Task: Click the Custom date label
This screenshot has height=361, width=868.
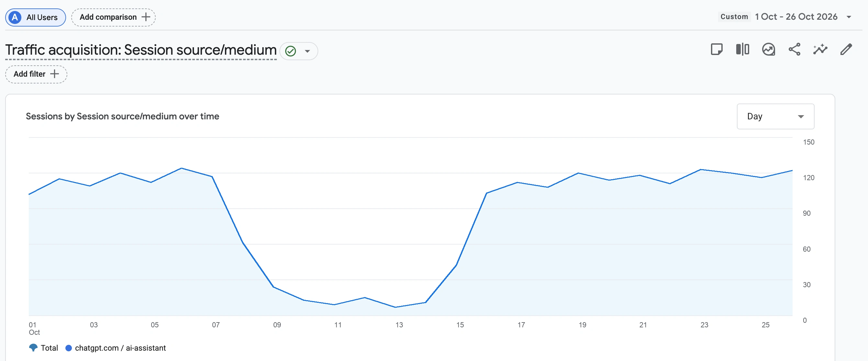Action: click(734, 17)
